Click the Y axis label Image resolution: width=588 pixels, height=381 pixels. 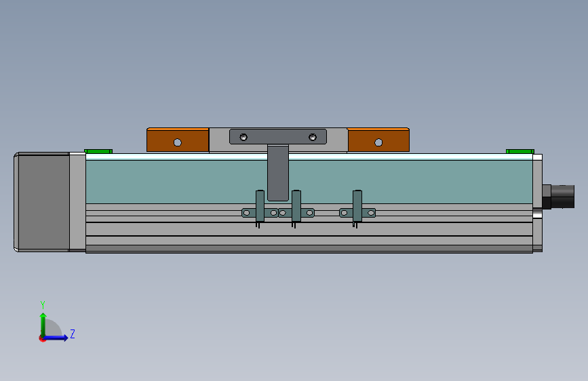(43, 305)
